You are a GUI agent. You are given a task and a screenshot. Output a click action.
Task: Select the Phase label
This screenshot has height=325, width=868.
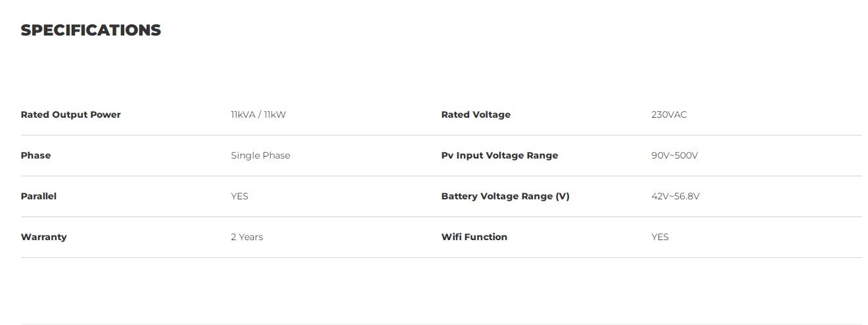35,155
